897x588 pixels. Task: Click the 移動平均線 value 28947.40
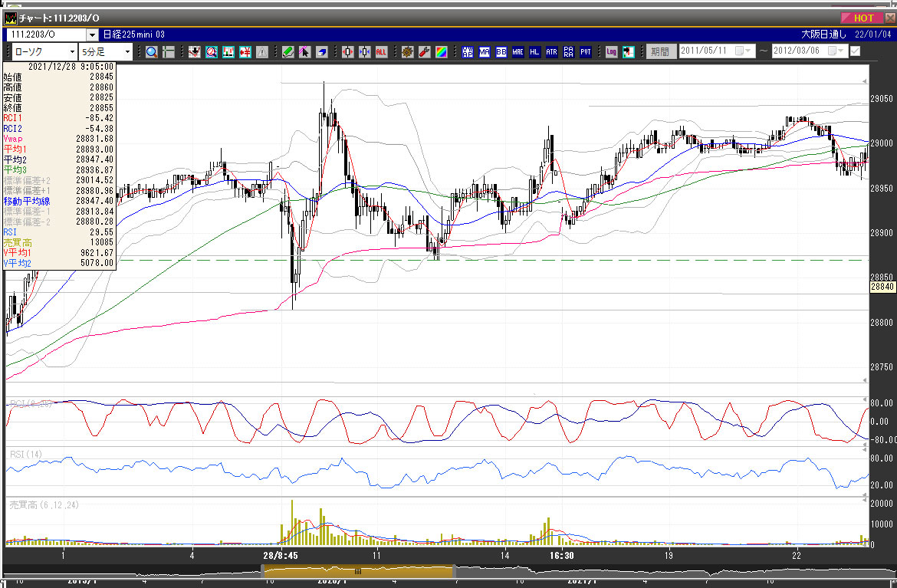[94, 202]
